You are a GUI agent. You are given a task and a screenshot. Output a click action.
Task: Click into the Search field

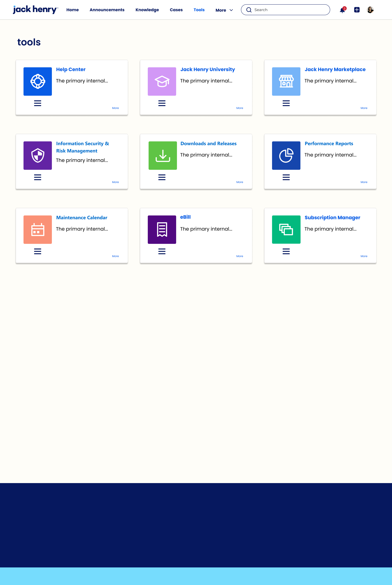(x=286, y=10)
